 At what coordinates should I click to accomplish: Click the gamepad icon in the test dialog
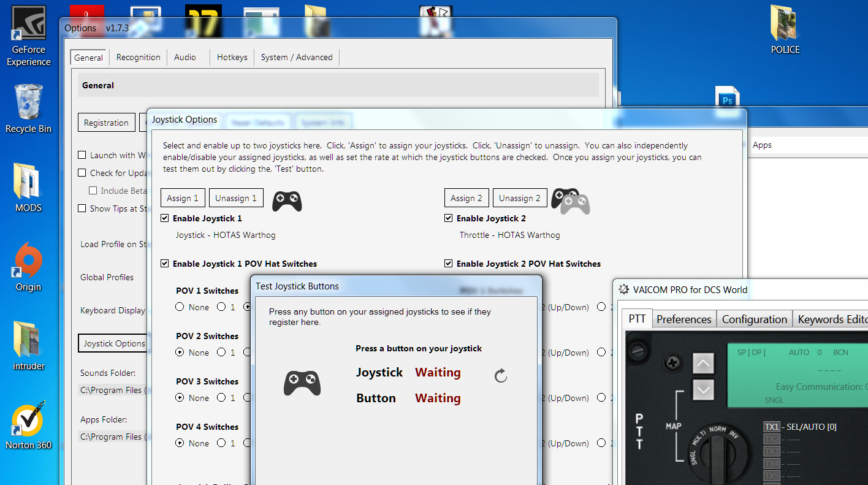click(x=302, y=383)
